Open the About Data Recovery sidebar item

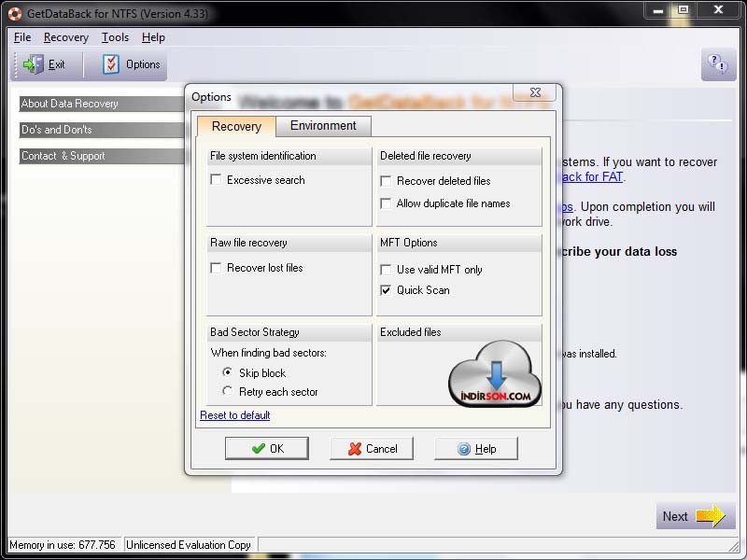(102, 104)
